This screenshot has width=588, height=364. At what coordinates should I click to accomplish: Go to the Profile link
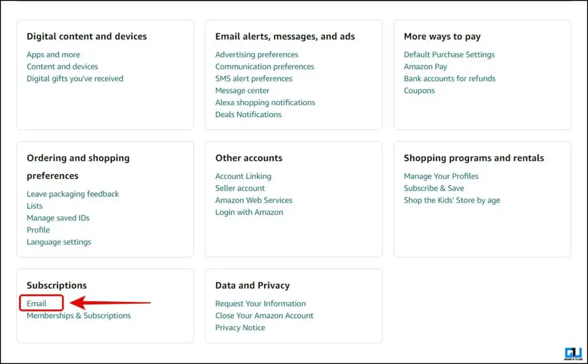point(38,230)
